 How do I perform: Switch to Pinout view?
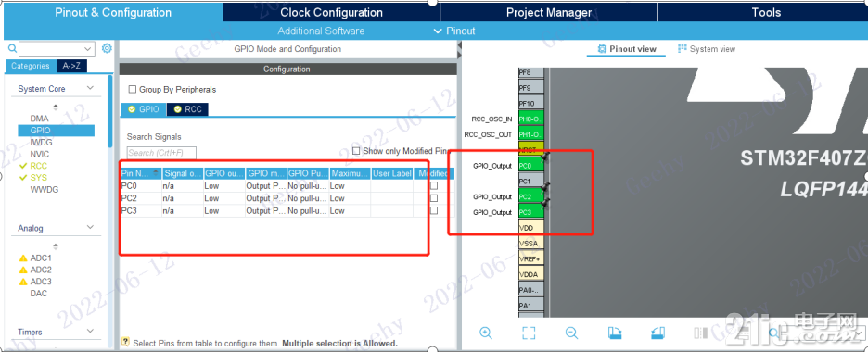tap(627, 48)
